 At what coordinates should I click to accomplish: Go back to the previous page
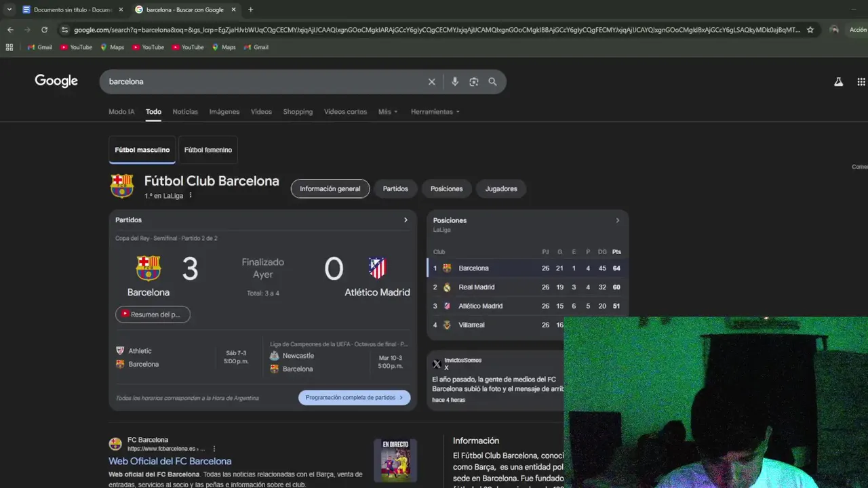[10, 30]
